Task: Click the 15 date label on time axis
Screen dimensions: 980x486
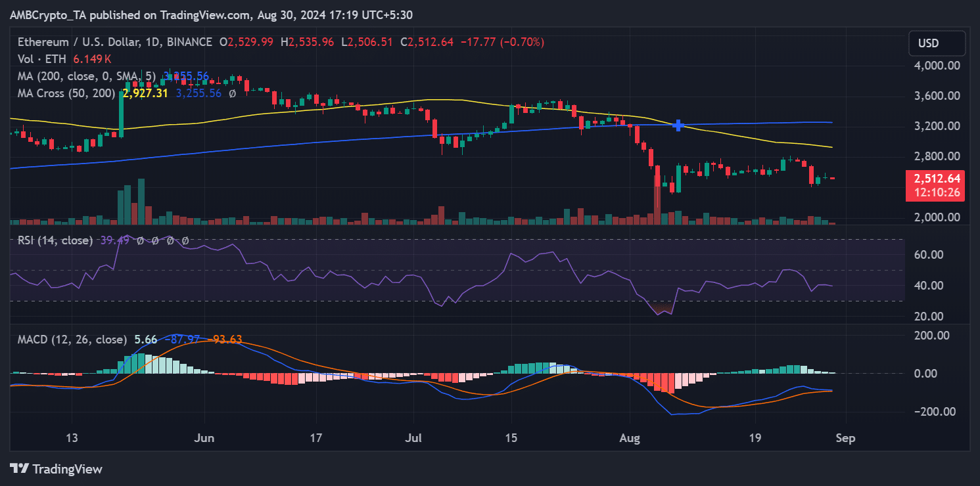Action: (511, 439)
